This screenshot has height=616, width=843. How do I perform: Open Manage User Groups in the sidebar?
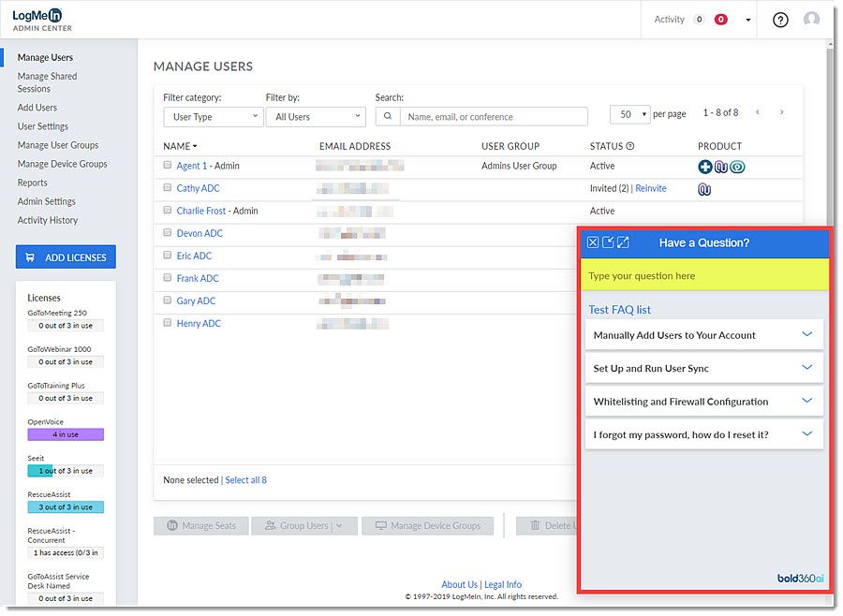(x=57, y=145)
